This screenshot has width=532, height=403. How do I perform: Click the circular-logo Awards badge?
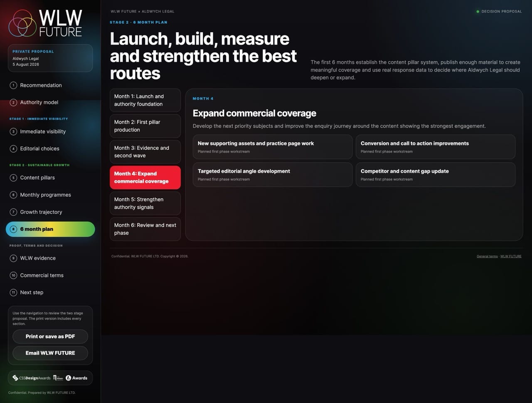76,378
